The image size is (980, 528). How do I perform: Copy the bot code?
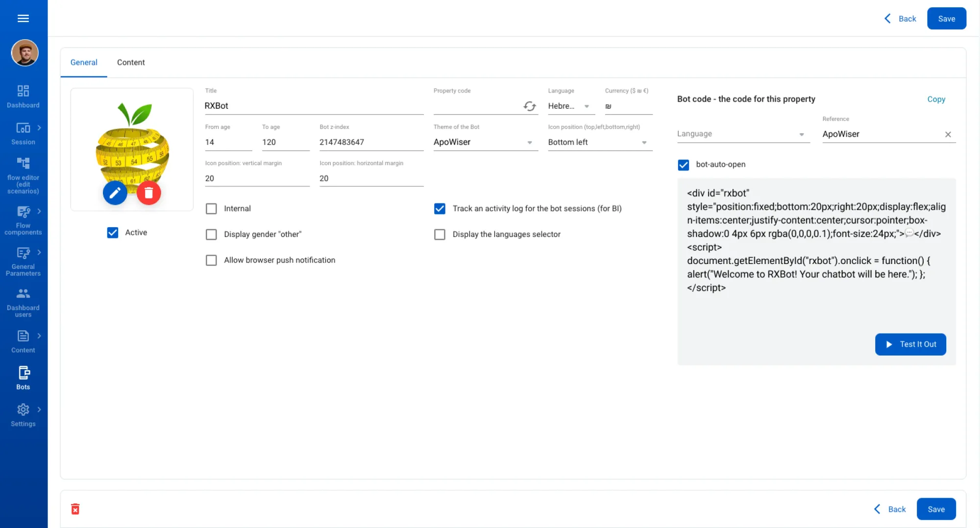pyautogui.click(x=936, y=99)
